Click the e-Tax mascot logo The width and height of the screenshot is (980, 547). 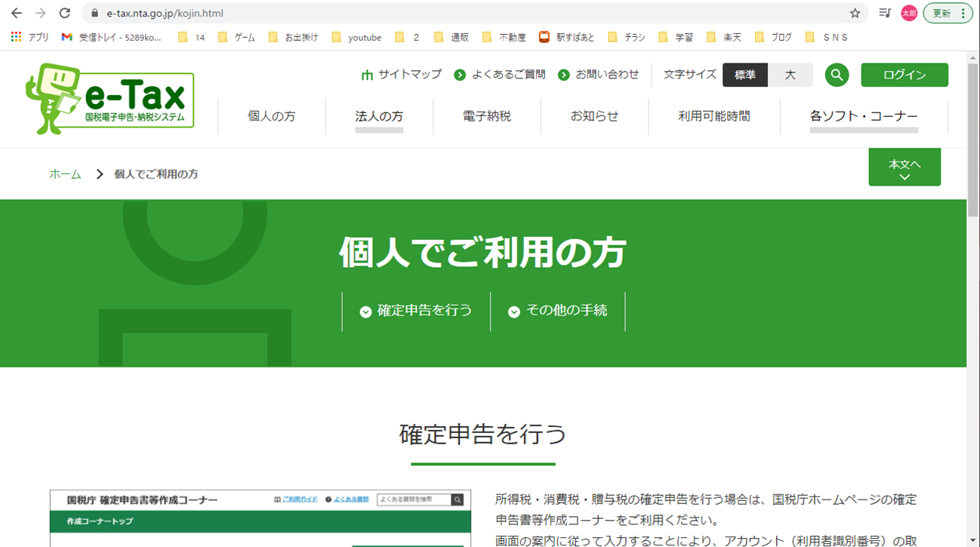tap(110, 99)
